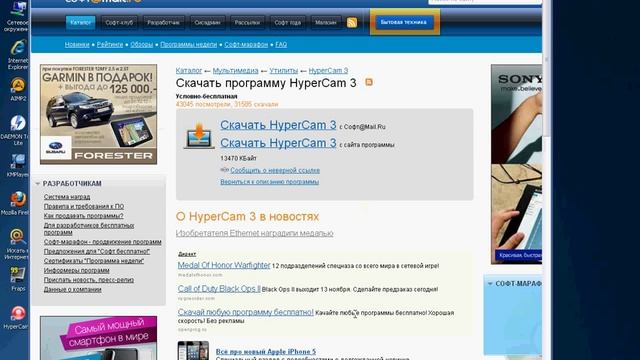Open the Internet search desktop icon
The width and height of the screenshot is (640, 360).
coord(17,244)
